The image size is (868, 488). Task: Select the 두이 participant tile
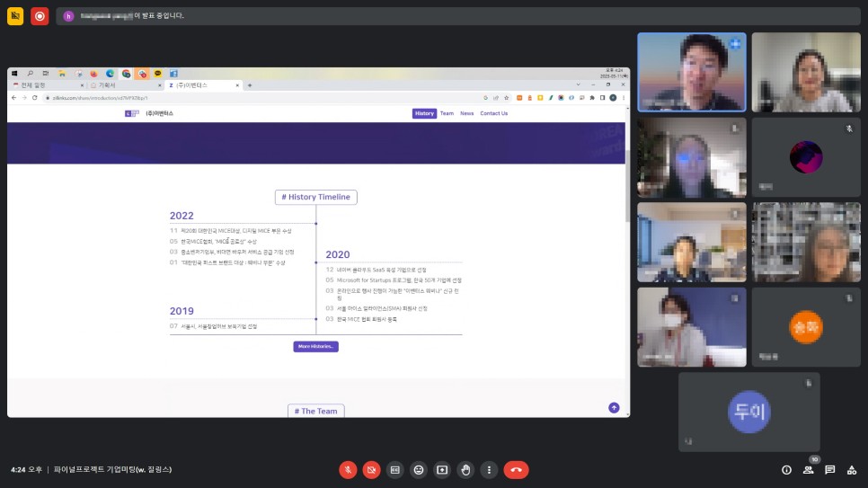[x=748, y=412]
